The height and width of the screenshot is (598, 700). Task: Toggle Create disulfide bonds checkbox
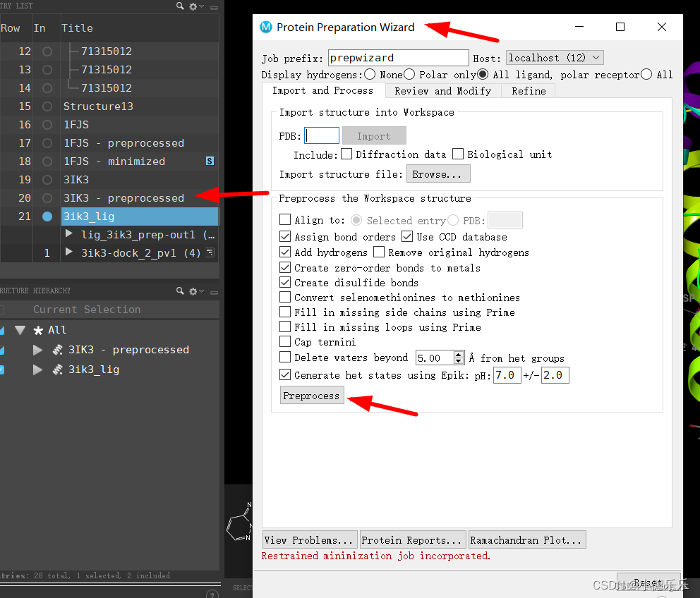click(x=285, y=283)
